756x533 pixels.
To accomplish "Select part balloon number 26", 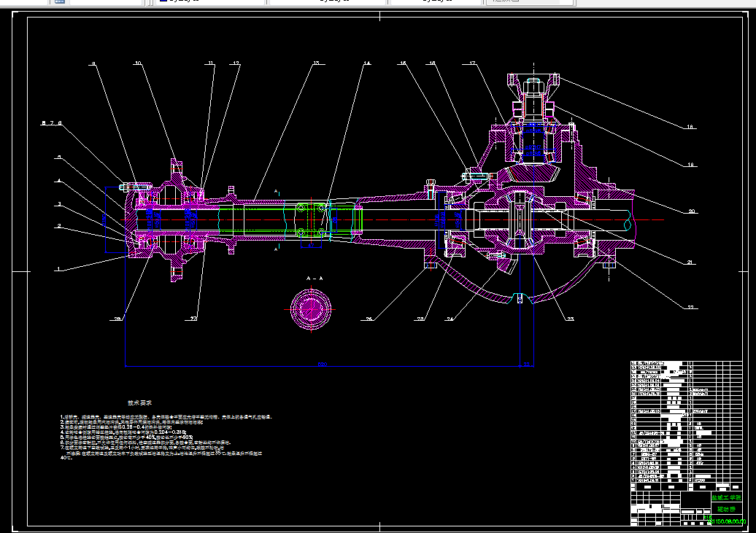I will [x=369, y=319].
